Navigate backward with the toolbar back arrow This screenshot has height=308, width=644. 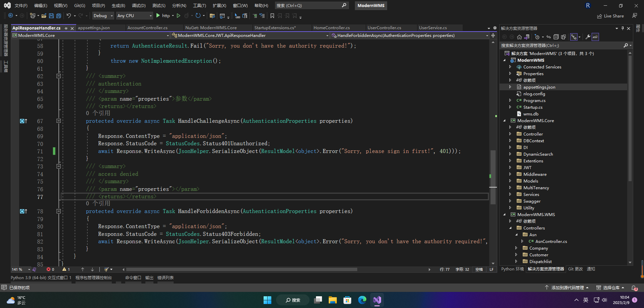11,16
